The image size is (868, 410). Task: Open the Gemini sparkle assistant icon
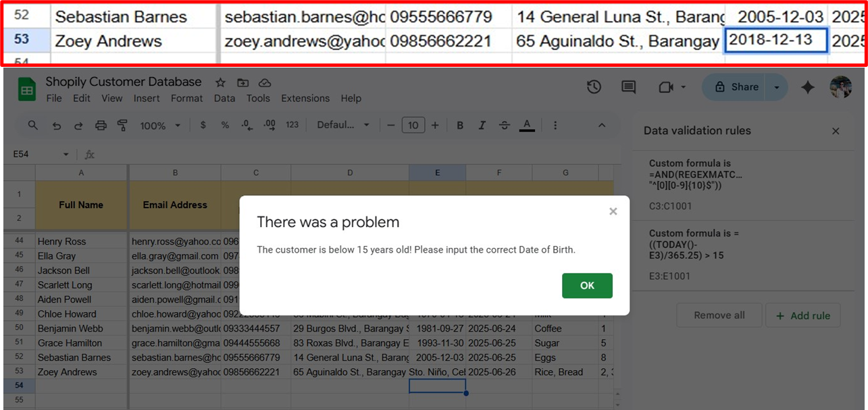808,87
